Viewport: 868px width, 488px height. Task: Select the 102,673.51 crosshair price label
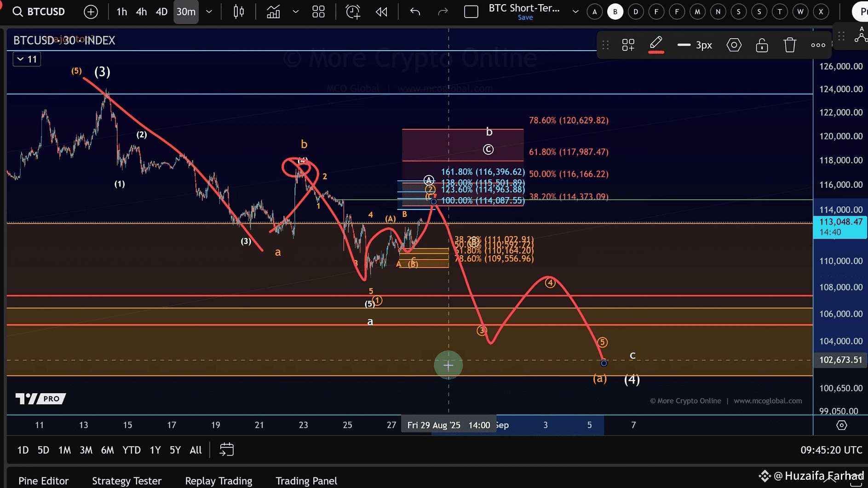840,360
